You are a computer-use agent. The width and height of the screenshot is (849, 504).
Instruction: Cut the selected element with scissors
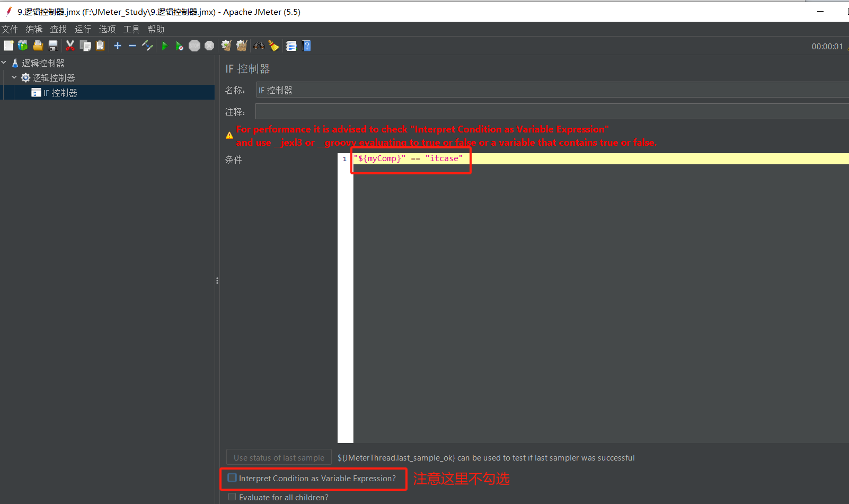tap(70, 46)
